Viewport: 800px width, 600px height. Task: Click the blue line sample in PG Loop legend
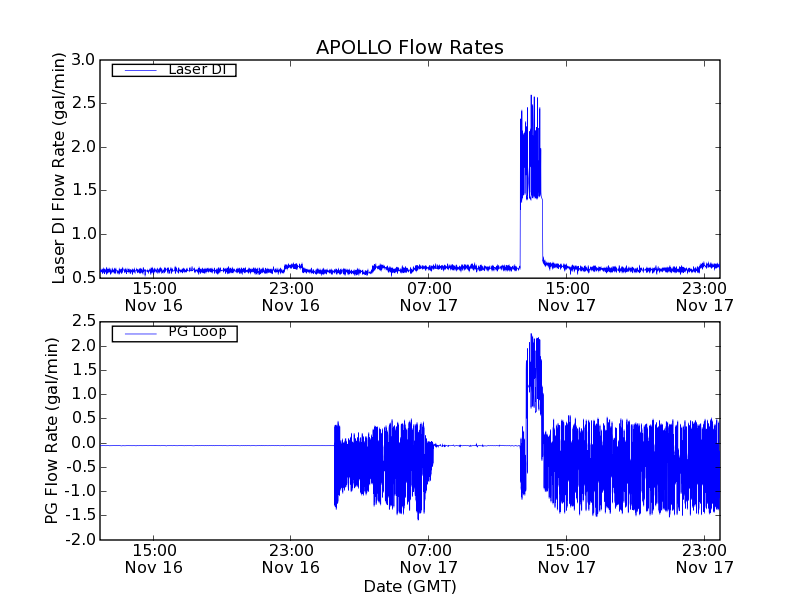pos(140,334)
